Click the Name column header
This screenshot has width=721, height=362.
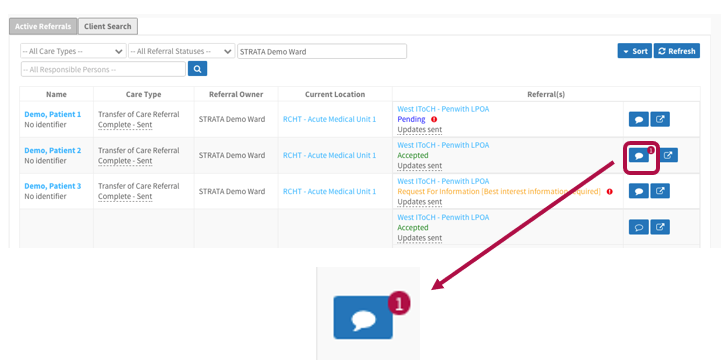[56, 94]
